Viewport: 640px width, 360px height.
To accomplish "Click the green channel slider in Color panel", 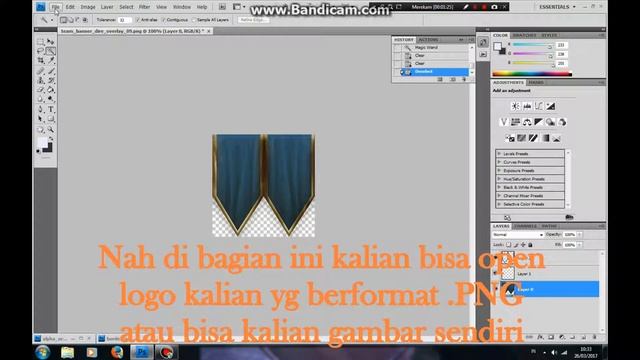I will (533, 54).
